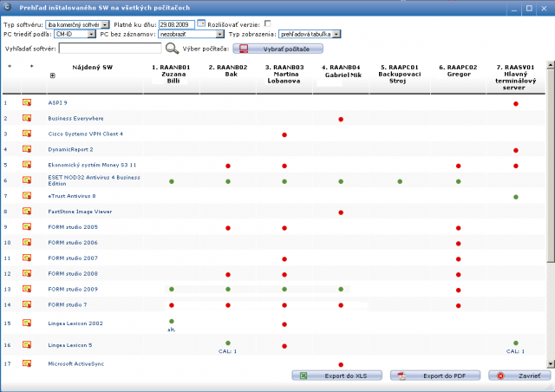Click green dot for ESET NOD32 on RAAPC01

tap(400, 181)
